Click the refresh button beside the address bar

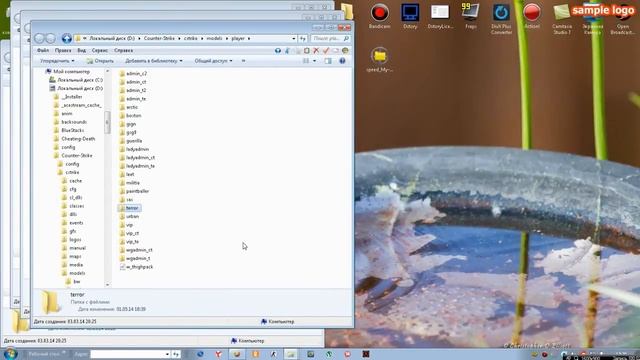pyautogui.click(x=302, y=38)
